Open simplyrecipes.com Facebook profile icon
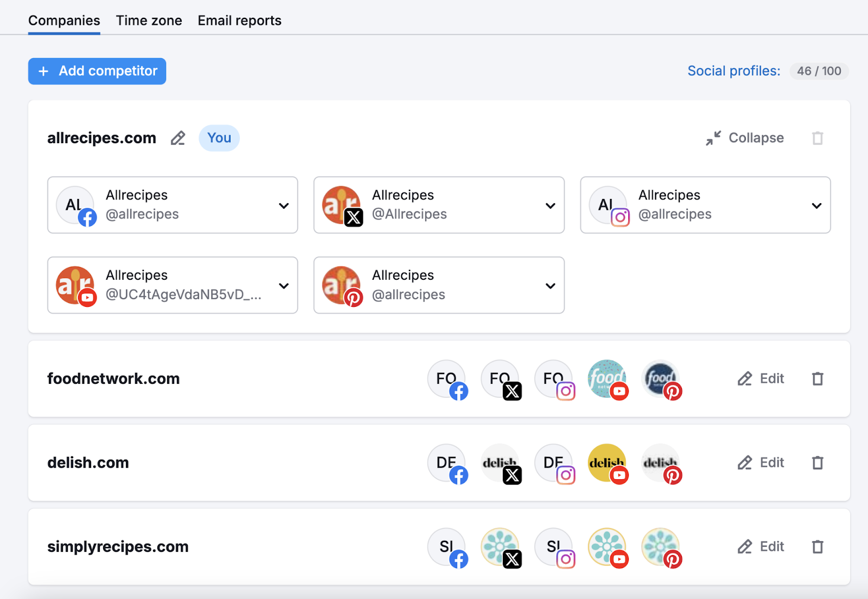The width and height of the screenshot is (868, 599). pyautogui.click(x=447, y=547)
